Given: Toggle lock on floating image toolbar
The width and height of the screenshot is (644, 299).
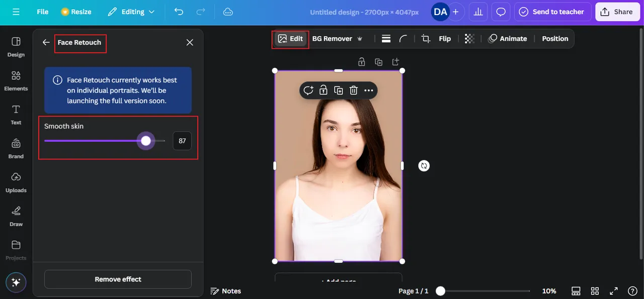Looking at the screenshot, I should [324, 90].
